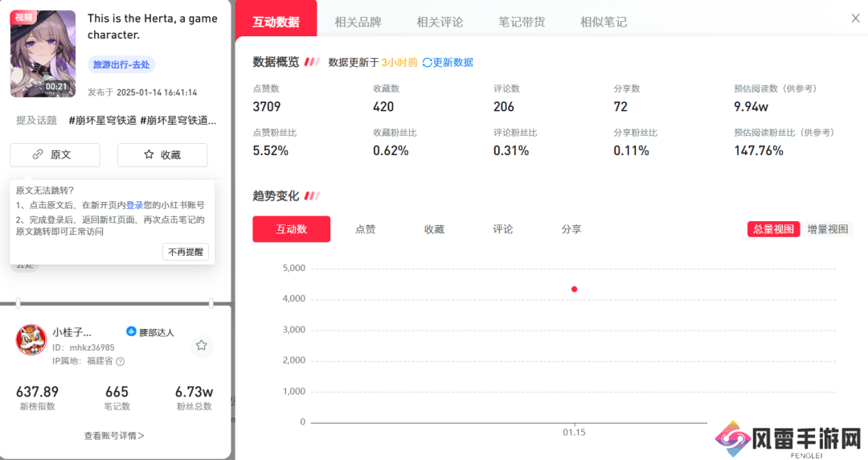Select the 收藏 trend filter
The height and width of the screenshot is (460, 868).
tap(434, 229)
